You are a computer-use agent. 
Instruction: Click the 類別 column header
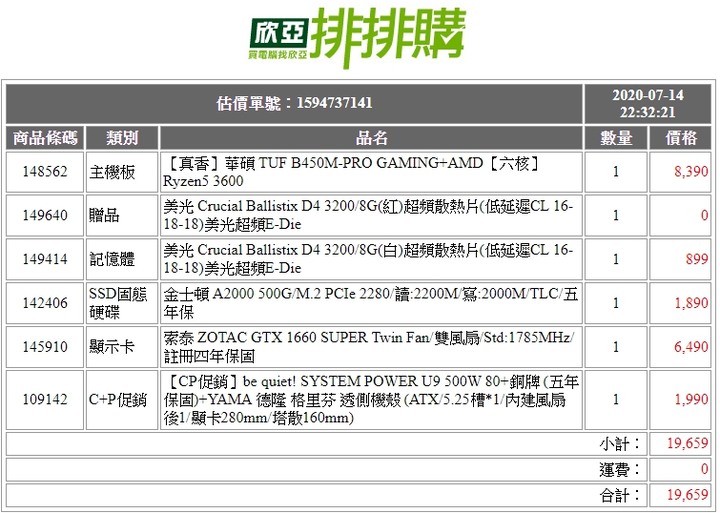pos(122,138)
